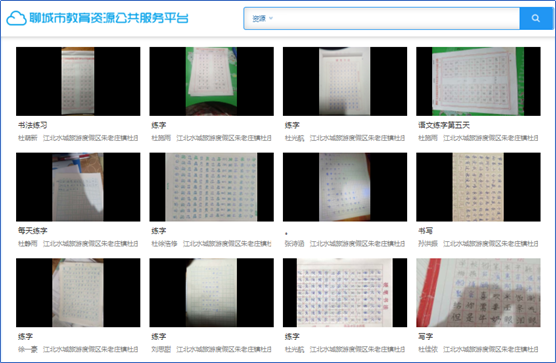Open the 书法练习 thumbnail
The width and height of the screenshot is (556, 363).
tap(78, 81)
